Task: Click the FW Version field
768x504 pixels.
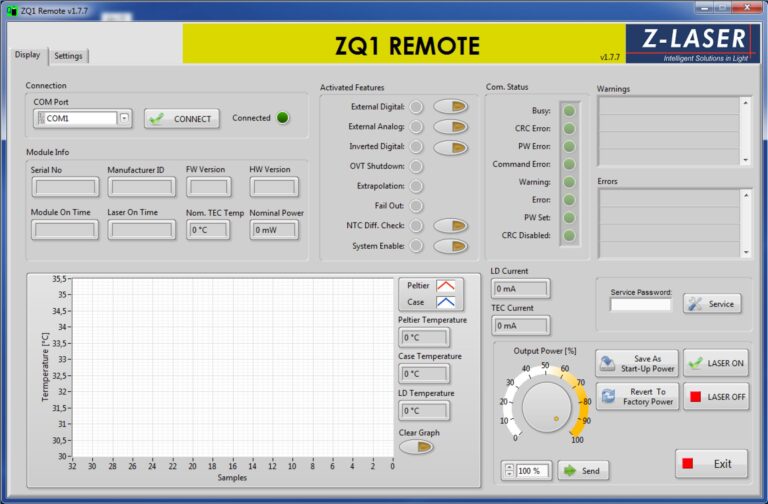Action: [x=209, y=187]
